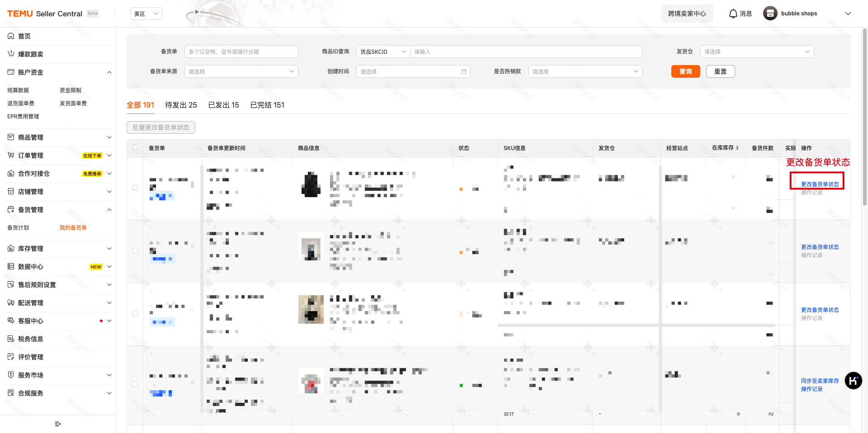Check the first order row checkbox
The image size is (868, 433).
pos(135,188)
